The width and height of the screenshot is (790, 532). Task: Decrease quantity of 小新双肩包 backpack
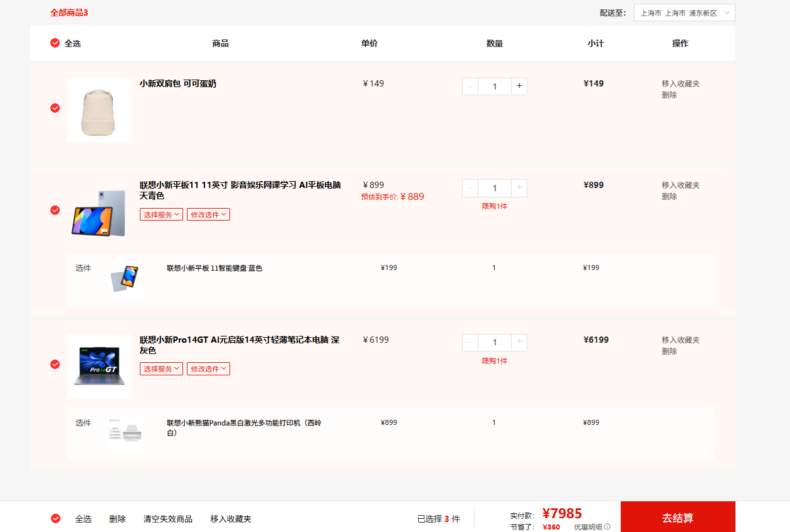[x=470, y=86]
